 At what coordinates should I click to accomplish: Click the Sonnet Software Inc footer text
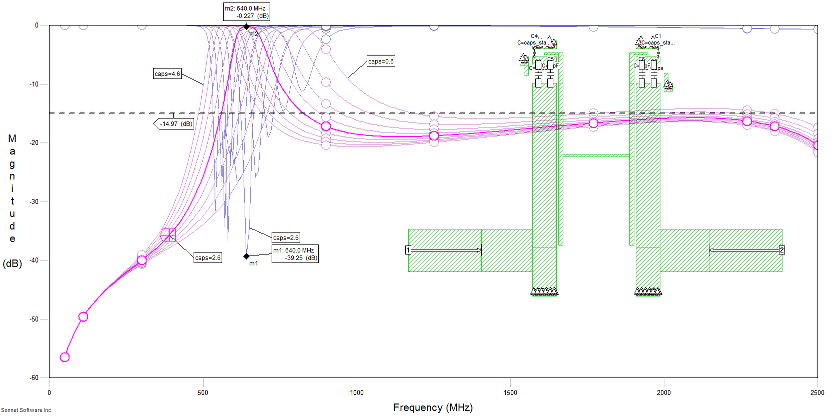tap(26, 410)
